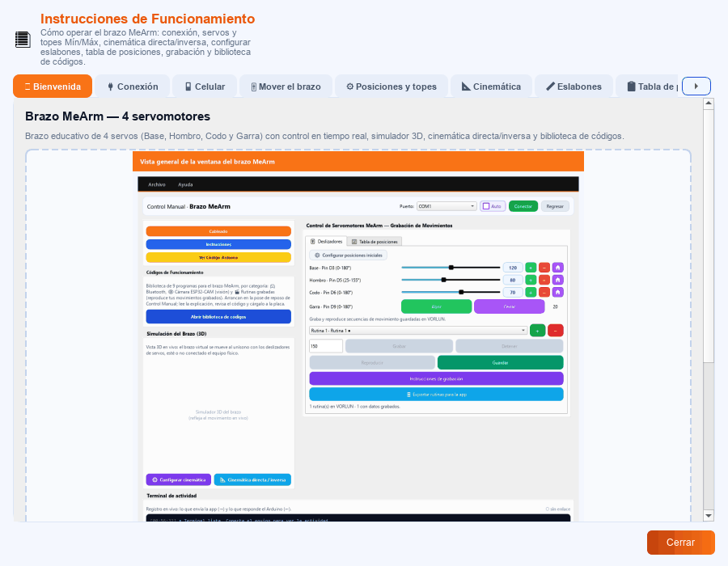
Task: Click the red minus icon on Base row
Action: [544, 268]
